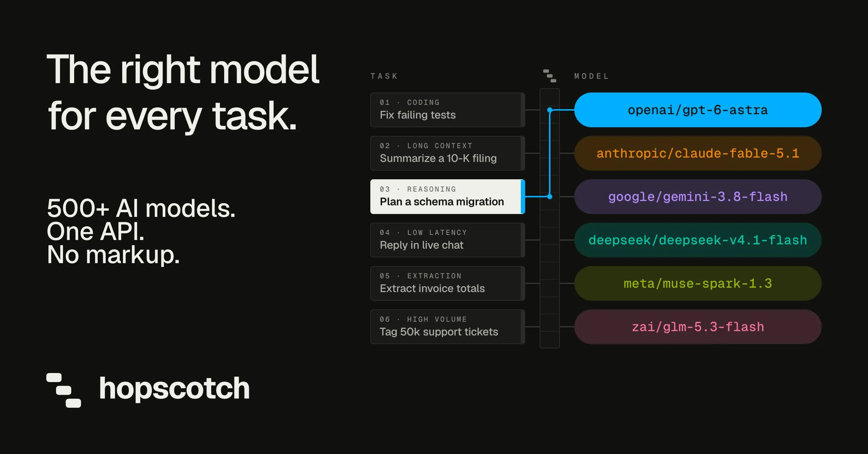
Task: Click the '500+ AI models.' text line
Action: pyautogui.click(x=141, y=209)
